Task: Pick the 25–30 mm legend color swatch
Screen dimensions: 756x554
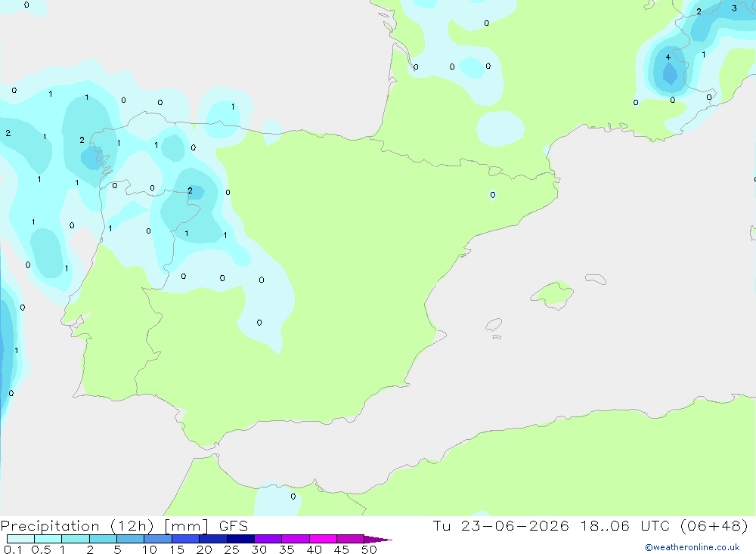Action: [240, 539]
